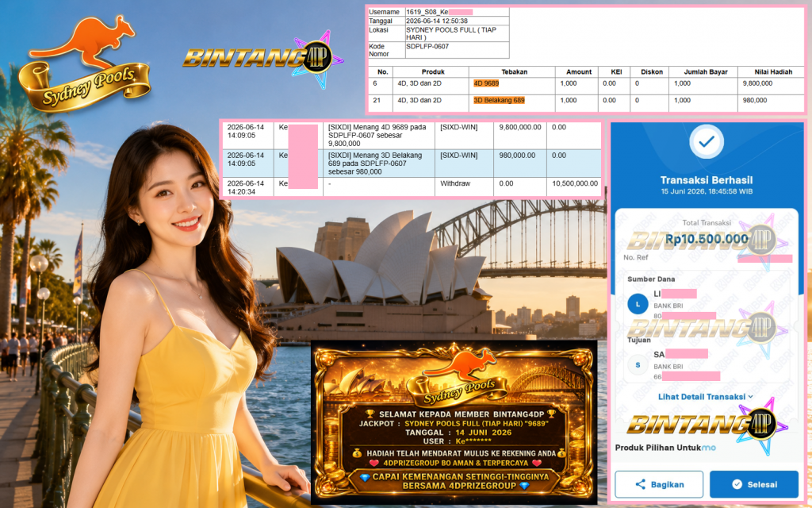
Task: Click the USER : Ke******* line
Action: tap(458, 441)
